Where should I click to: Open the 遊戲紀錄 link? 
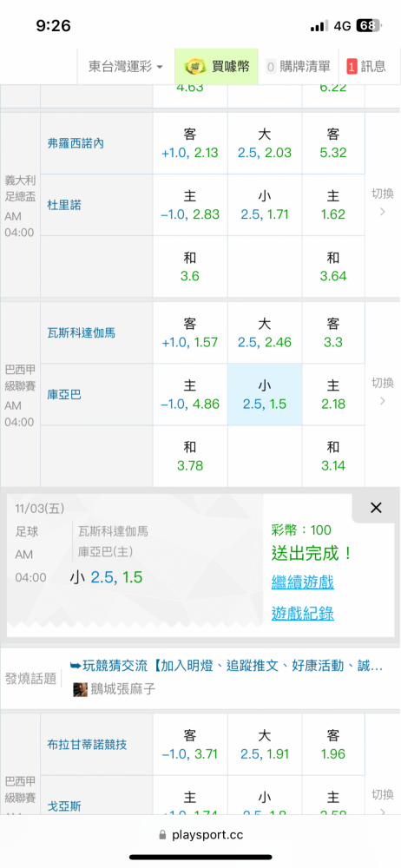click(x=302, y=613)
